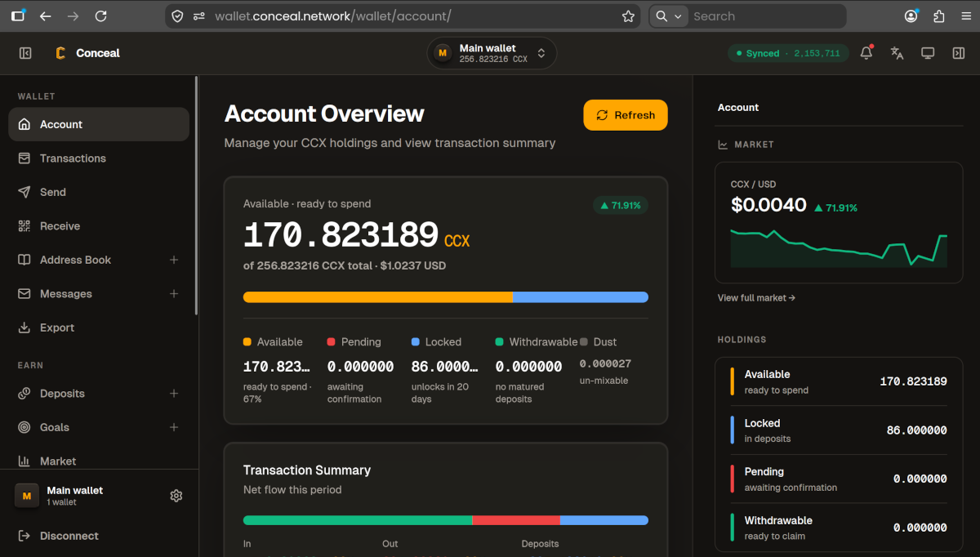
Task: Click the browser forward arrow
Action: point(73,16)
